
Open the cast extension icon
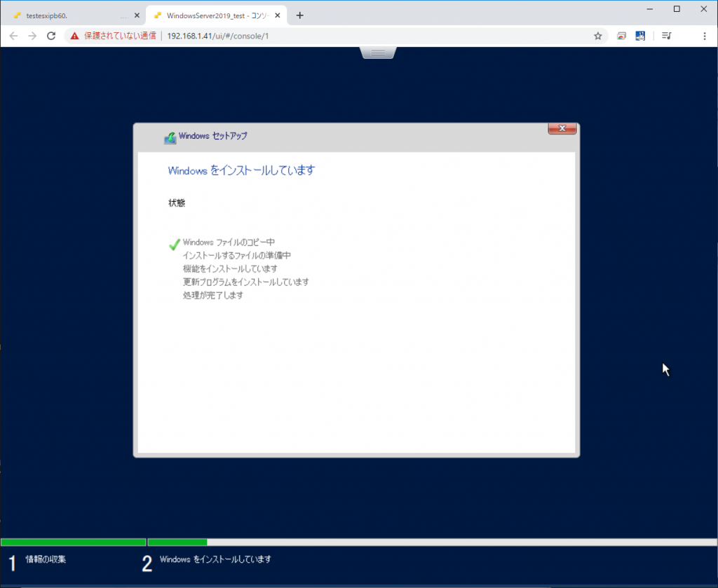(621, 36)
